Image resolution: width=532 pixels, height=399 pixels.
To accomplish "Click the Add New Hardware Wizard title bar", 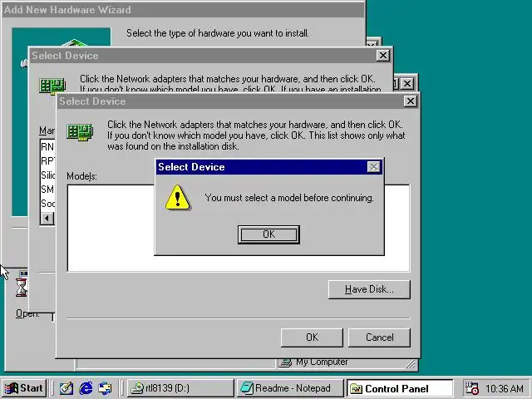I will point(183,9).
